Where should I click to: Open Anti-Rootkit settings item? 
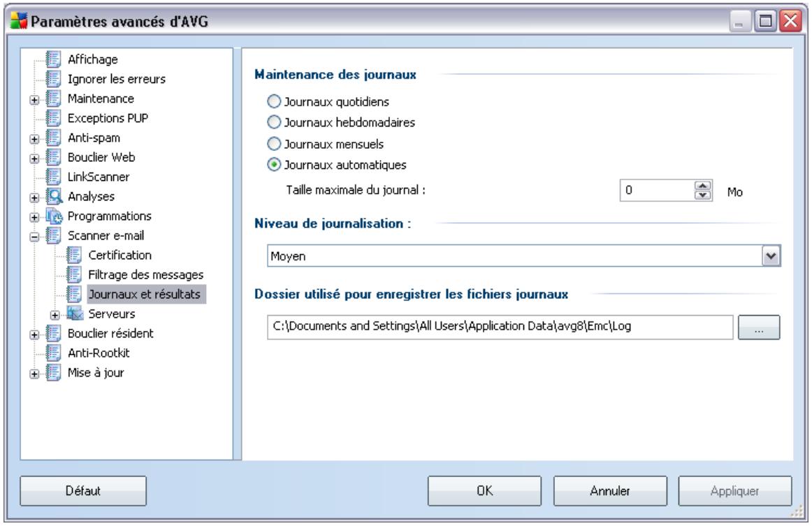99,353
